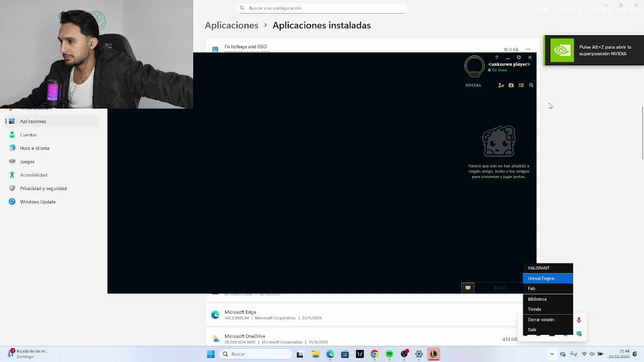Click the Windows Security shield tray icon
Screen dimensions: 644x362
click(579, 333)
